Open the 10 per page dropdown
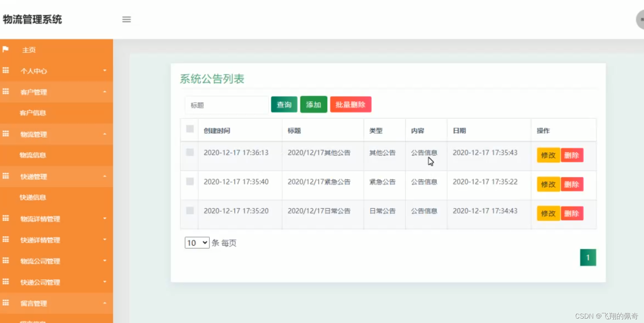The image size is (644, 323). pyautogui.click(x=197, y=243)
